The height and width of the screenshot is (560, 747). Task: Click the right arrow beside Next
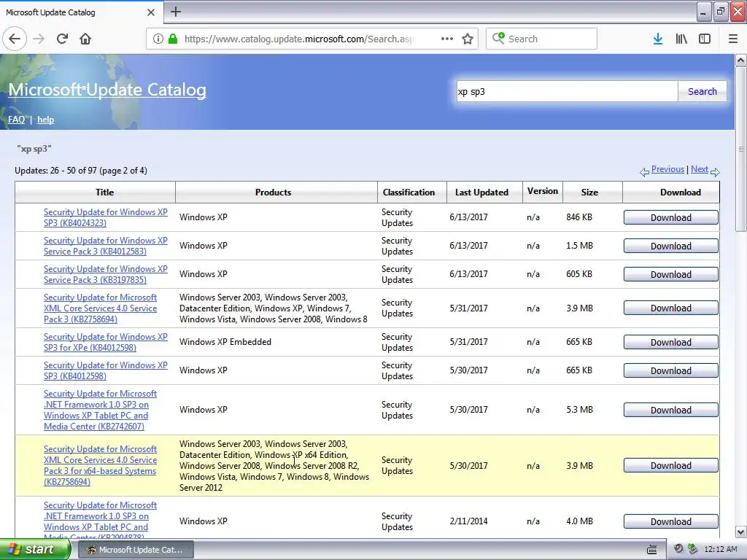tap(715, 172)
